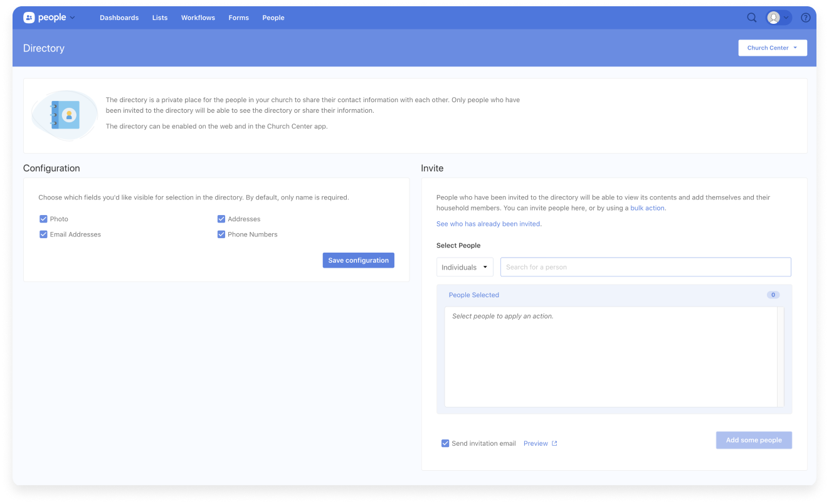Image resolution: width=829 pixels, height=504 pixels.
Task: Click the search magnifier icon in navbar
Action: point(751,18)
